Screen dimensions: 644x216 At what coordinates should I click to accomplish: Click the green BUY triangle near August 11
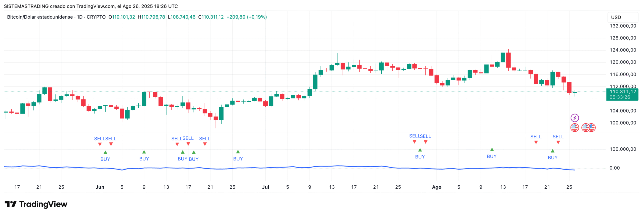point(492,150)
